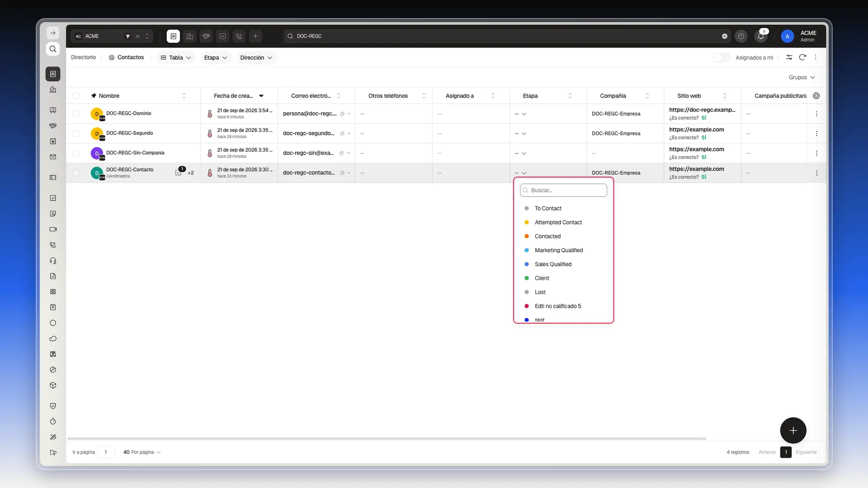The height and width of the screenshot is (488, 868).
Task: Open the Tabla view dropdown
Action: click(176, 57)
